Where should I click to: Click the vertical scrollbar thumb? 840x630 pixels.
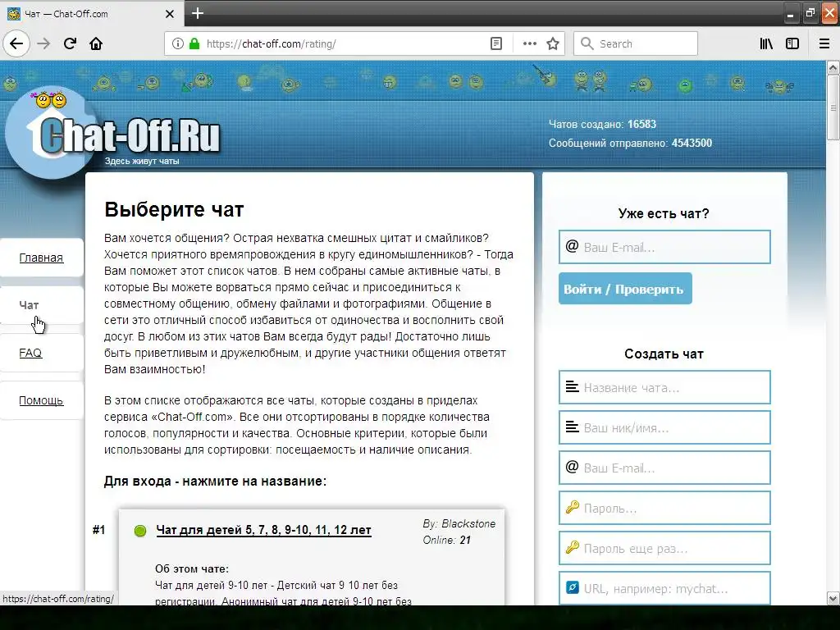coord(833,107)
